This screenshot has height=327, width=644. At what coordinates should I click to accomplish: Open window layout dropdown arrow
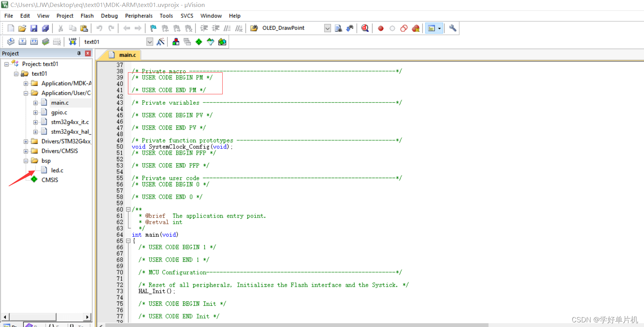440,28
